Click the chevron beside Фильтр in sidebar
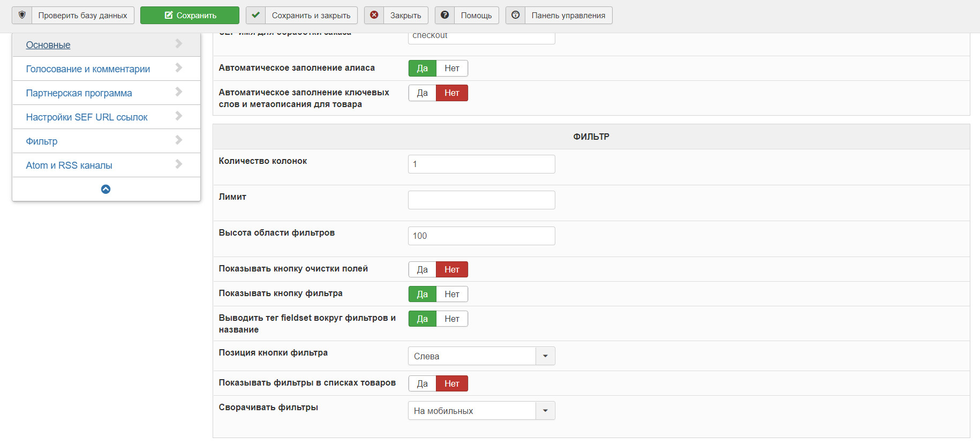Viewport: 980px width, 445px height. 179,140
